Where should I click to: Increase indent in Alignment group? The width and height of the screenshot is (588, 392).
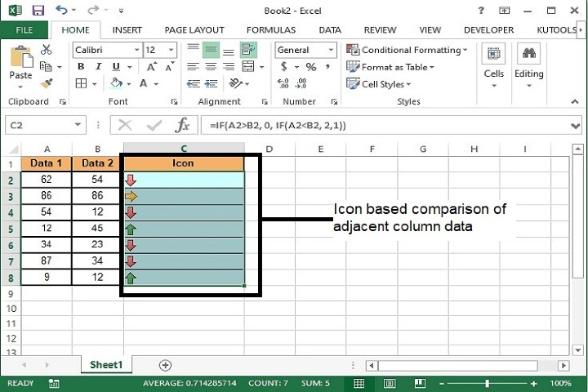click(x=212, y=83)
